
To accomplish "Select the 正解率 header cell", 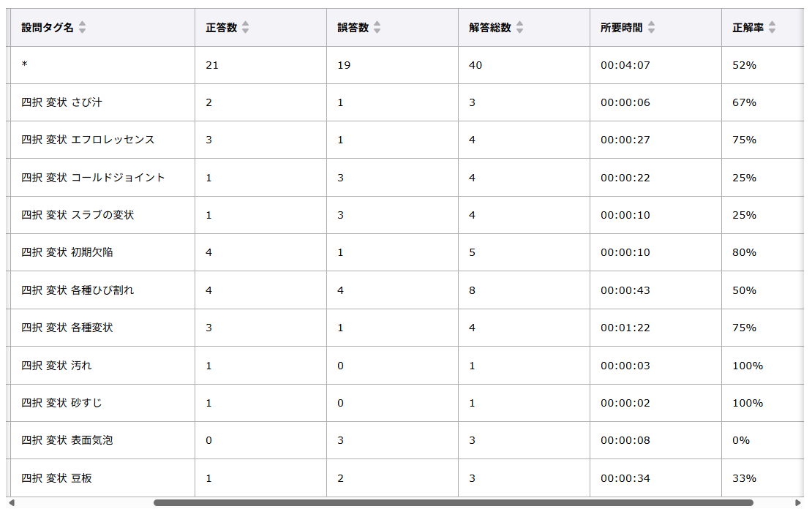I will [746, 27].
